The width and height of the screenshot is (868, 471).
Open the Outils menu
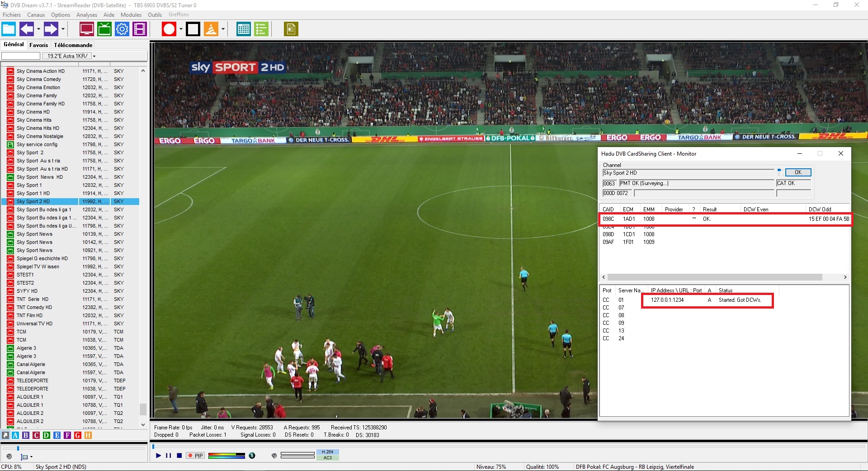pos(155,15)
